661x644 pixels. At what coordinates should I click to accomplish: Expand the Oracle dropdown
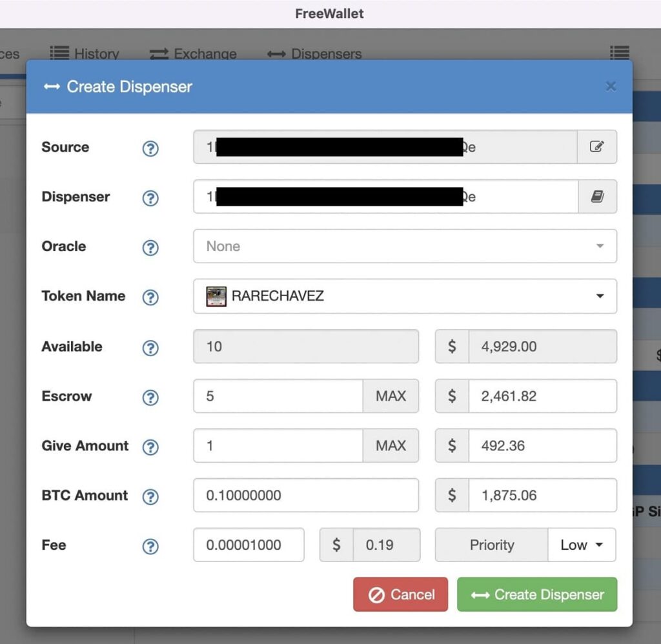pyautogui.click(x=405, y=247)
